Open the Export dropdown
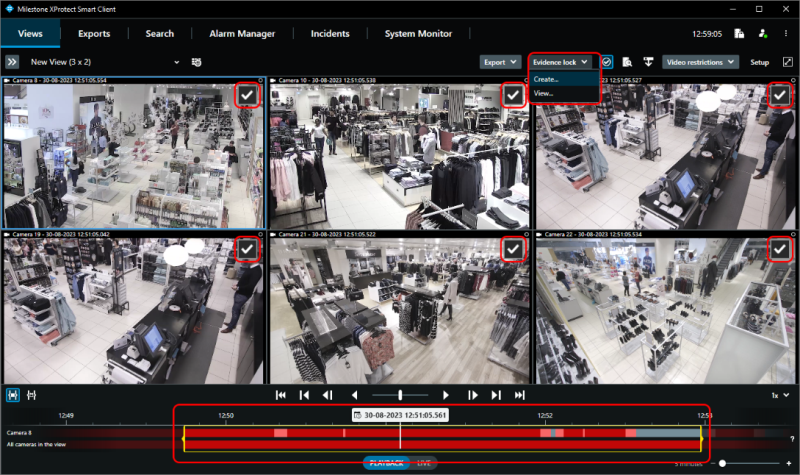800x475 pixels. [500, 62]
